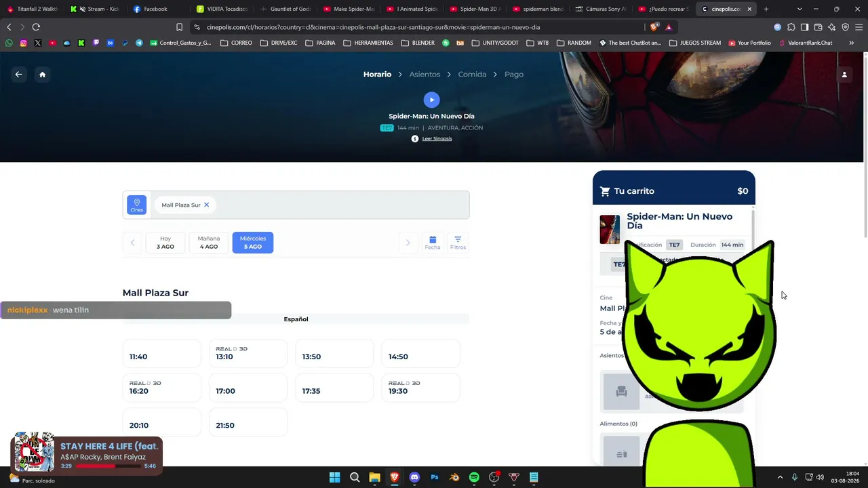The height and width of the screenshot is (488, 868).
Task: Pick the 20:10 showtime
Action: [161, 423]
